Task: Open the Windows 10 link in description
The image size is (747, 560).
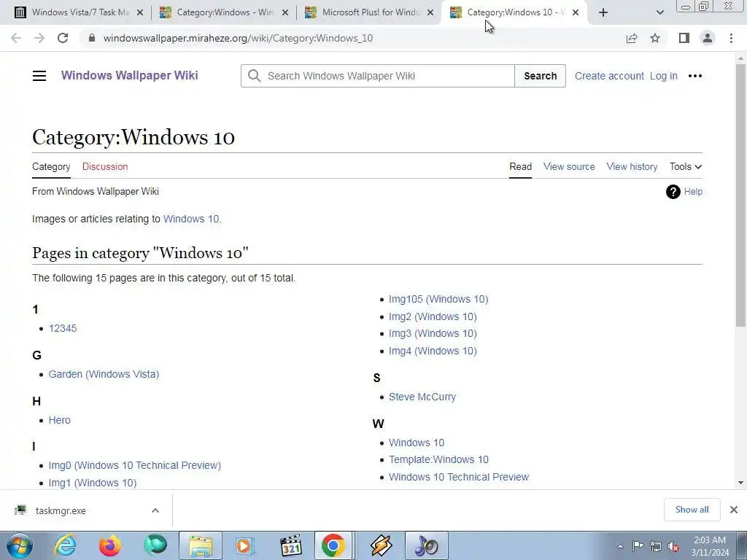Action: (x=191, y=219)
